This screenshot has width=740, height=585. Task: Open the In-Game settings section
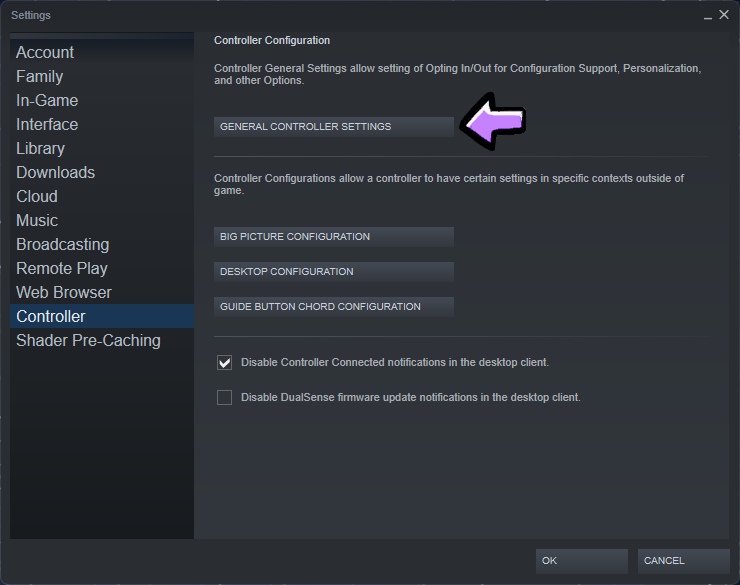tap(47, 101)
